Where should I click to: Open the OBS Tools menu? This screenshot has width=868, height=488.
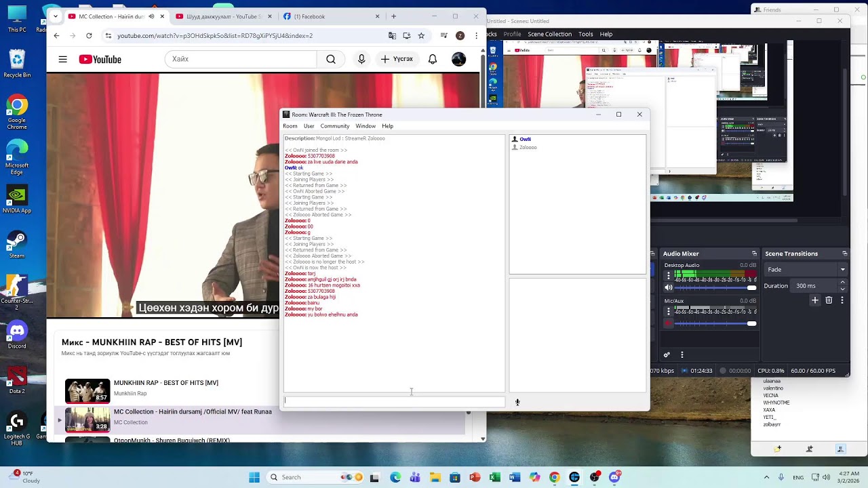click(586, 34)
